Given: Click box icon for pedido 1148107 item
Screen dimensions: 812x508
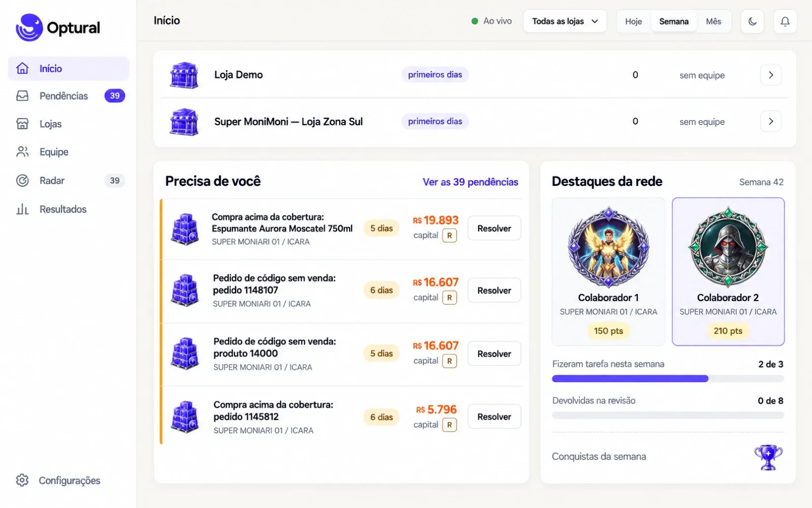Looking at the screenshot, I should pyautogui.click(x=185, y=291).
